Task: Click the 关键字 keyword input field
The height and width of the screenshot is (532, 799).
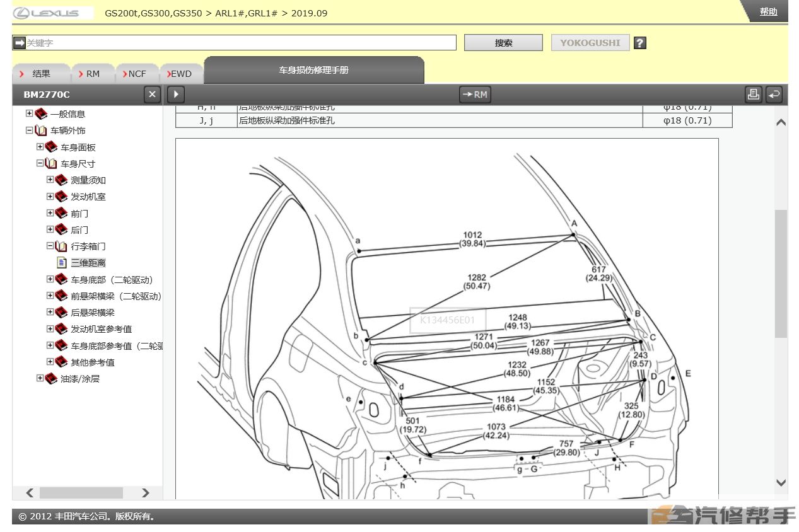Action: (240, 43)
